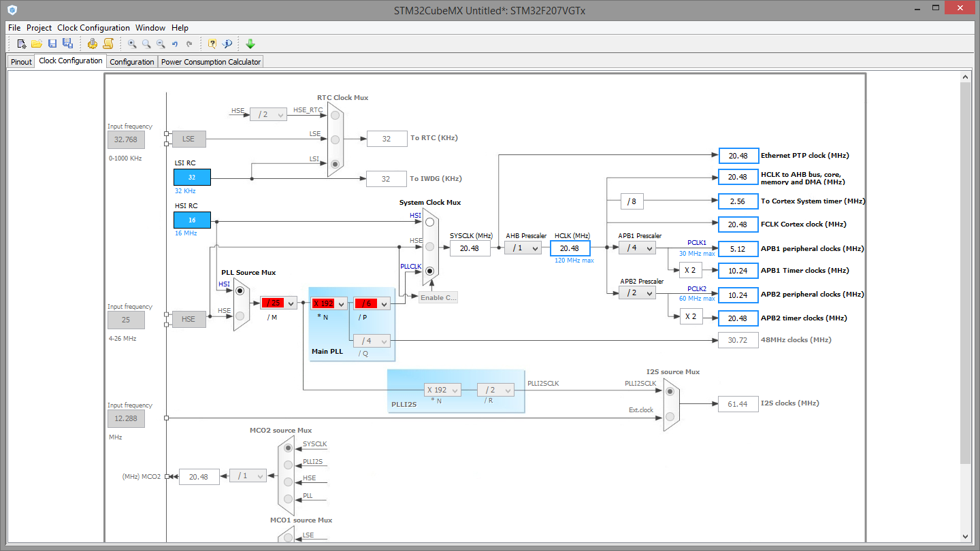Image resolution: width=980 pixels, height=551 pixels.
Task: Select SYSCLK on MCO2 source Mux
Action: (288, 448)
